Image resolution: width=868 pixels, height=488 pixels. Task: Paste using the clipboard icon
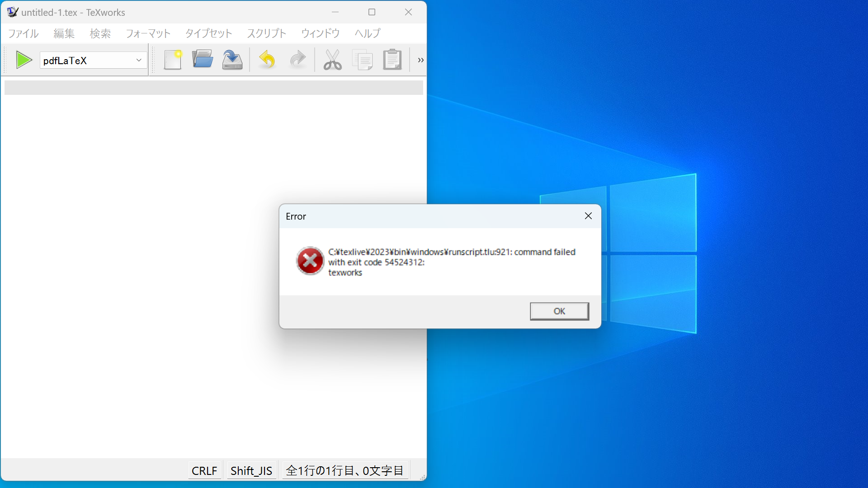click(392, 60)
